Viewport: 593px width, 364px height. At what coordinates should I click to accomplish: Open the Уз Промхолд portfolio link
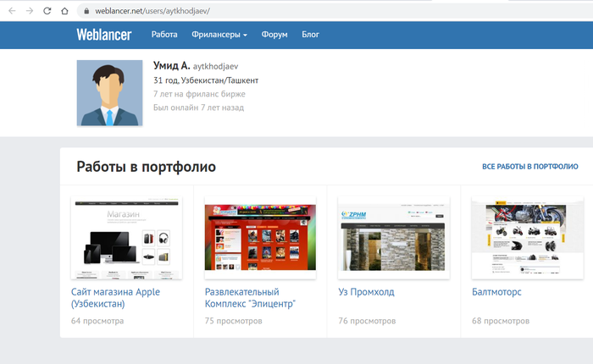[366, 292]
